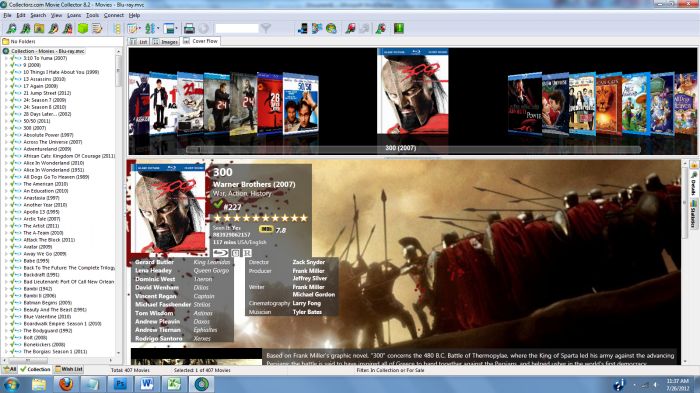This screenshot has height=393, width=700.
Task: Click actor name Lena Headey
Action: tap(153, 271)
